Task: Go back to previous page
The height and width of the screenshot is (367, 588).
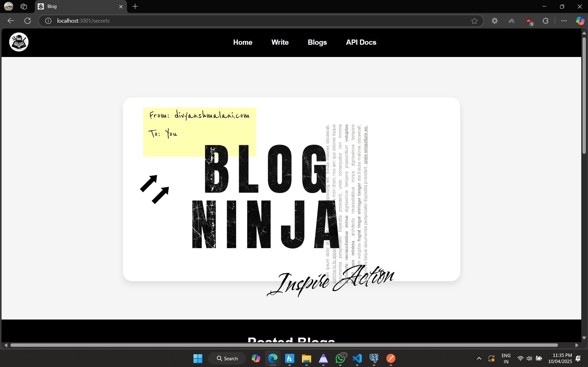Action: 11,21
